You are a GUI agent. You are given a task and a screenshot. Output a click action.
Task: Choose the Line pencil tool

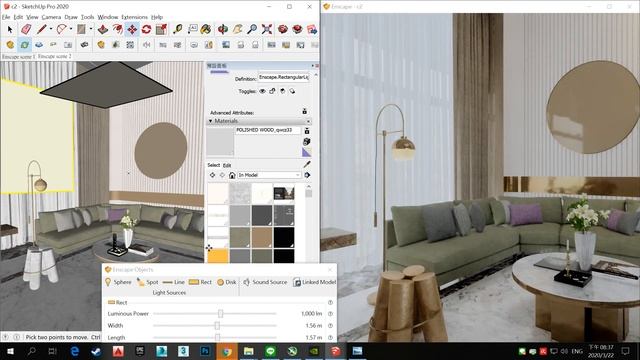[41, 29]
